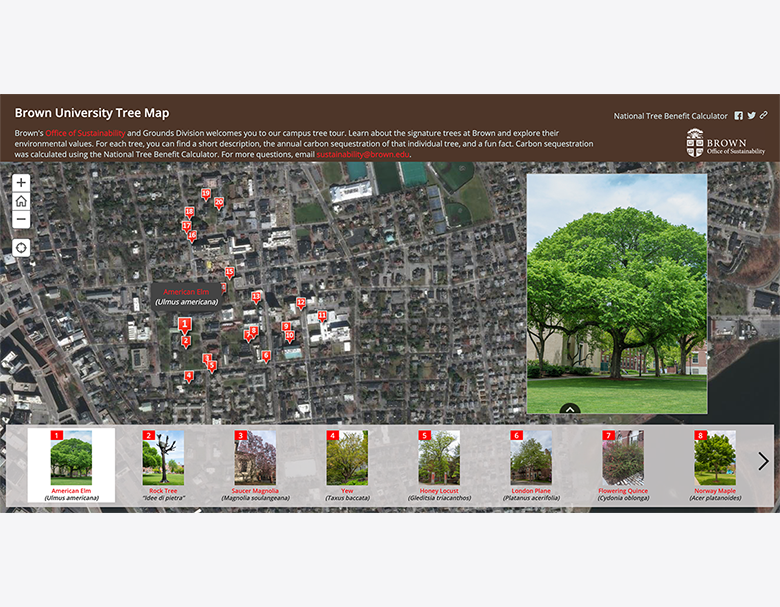Share on Facebook icon
This screenshot has width=780, height=607.
(739, 115)
